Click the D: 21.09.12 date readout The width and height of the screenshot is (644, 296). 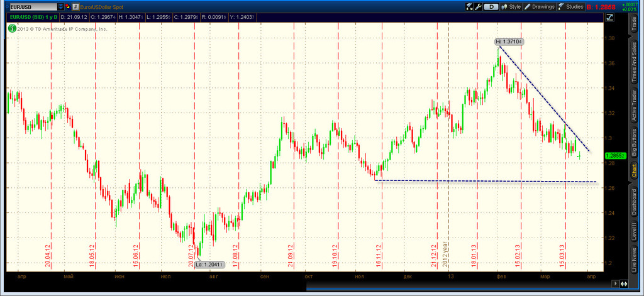74,17
